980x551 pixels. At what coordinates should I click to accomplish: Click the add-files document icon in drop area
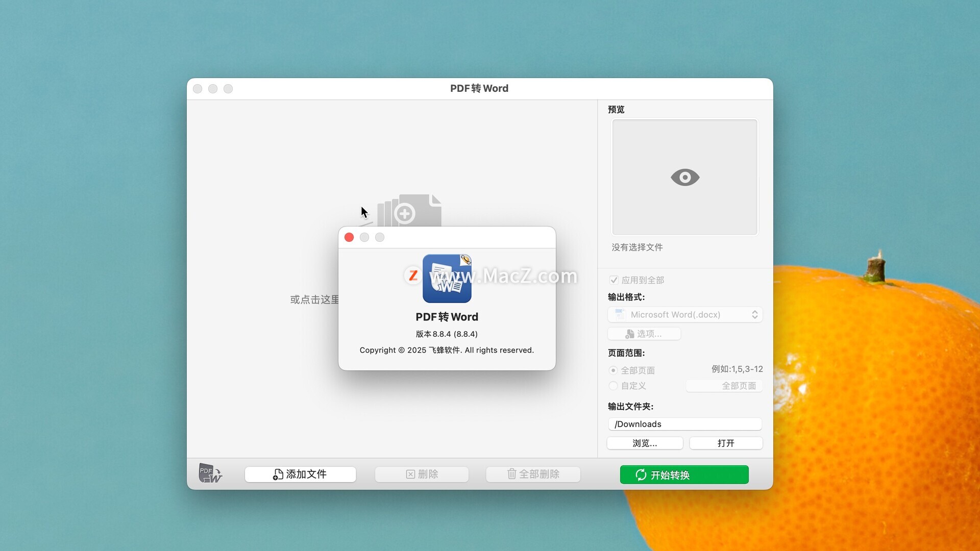point(409,210)
